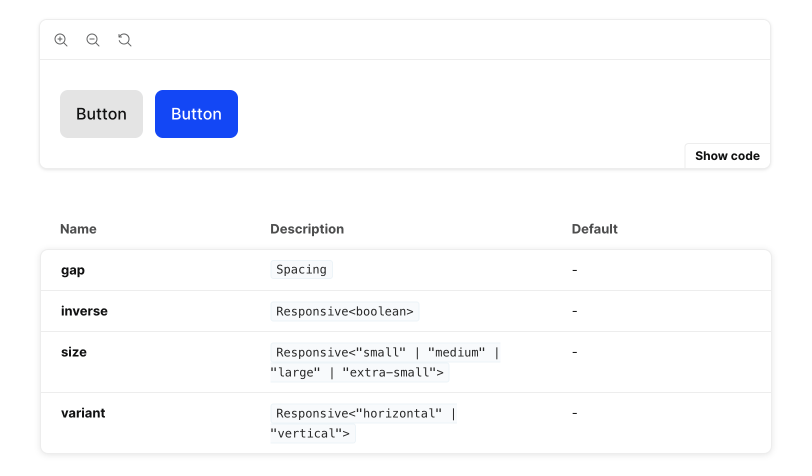Select the inverse prop name

[84, 311]
